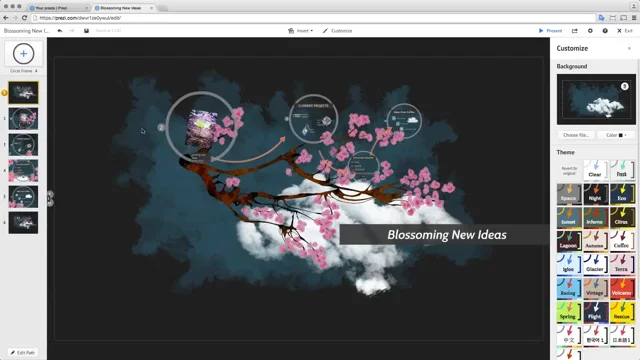Open the Circle Frame type dropdown
Image resolution: width=640 pixels, height=360 pixels.
(x=24, y=71)
